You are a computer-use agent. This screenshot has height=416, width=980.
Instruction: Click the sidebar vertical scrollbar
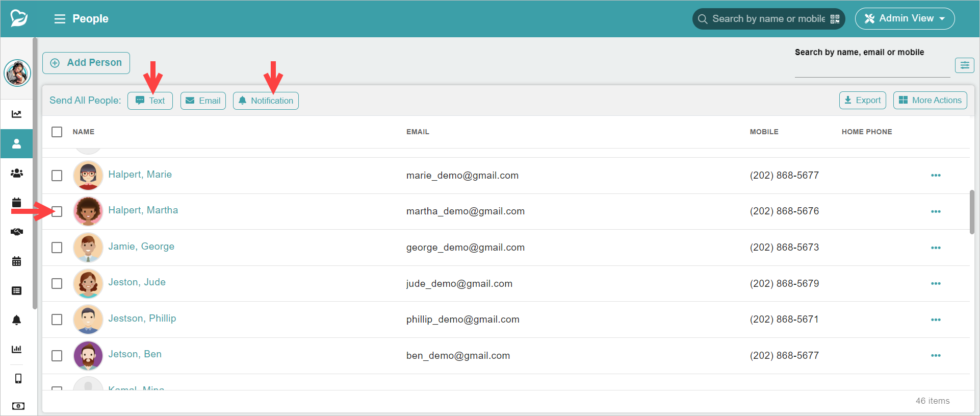(35, 174)
